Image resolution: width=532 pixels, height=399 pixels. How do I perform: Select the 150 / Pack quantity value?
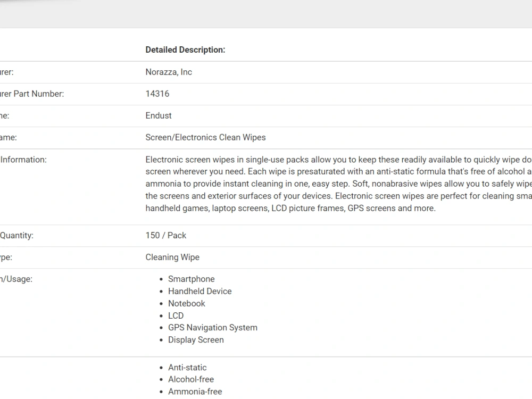point(166,236)
